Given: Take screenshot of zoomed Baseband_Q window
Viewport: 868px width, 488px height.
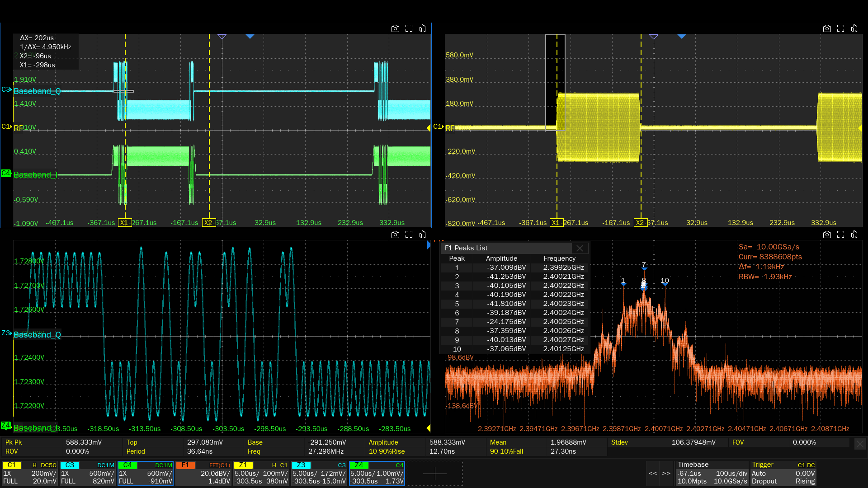Looking at the screenshot, I should coord(395,235).
